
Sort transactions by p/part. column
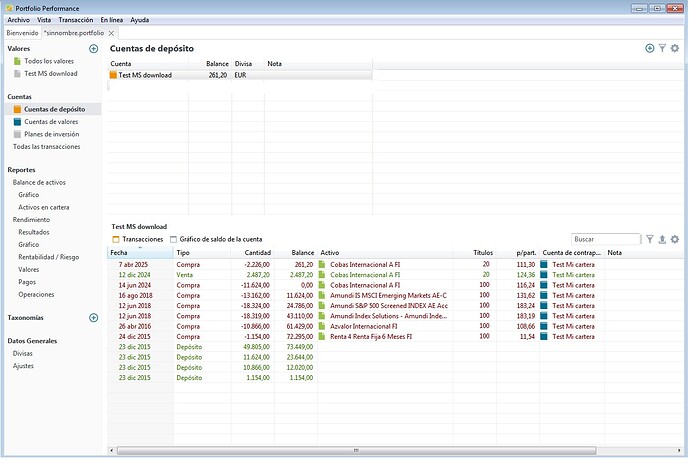pyautogui.click(x=518, y=253)
